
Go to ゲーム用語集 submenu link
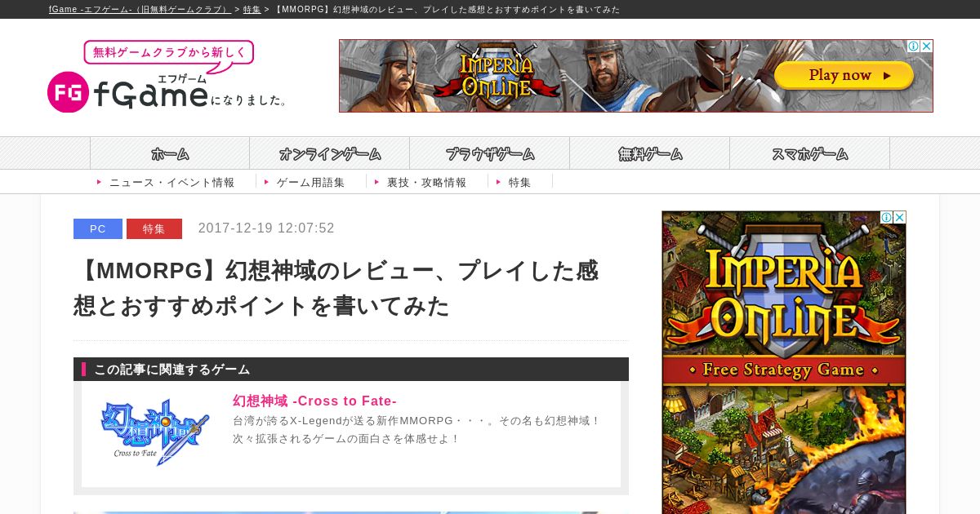pos(310,182)
